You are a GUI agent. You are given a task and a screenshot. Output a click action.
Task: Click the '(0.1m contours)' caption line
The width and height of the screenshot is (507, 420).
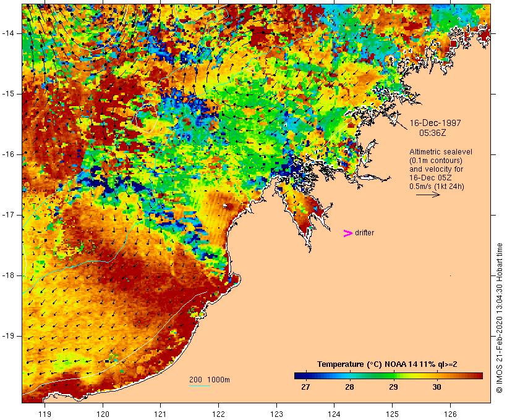coord(436,161)
